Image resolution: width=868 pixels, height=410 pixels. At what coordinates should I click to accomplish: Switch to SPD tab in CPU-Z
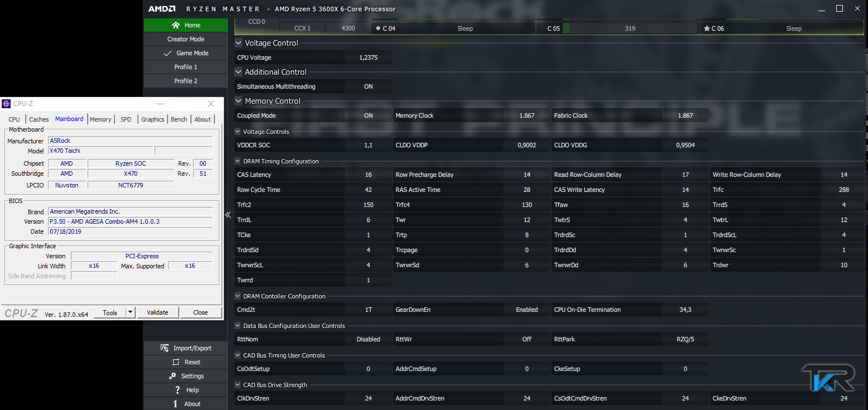pyautogui.click(x=126, y=119)
